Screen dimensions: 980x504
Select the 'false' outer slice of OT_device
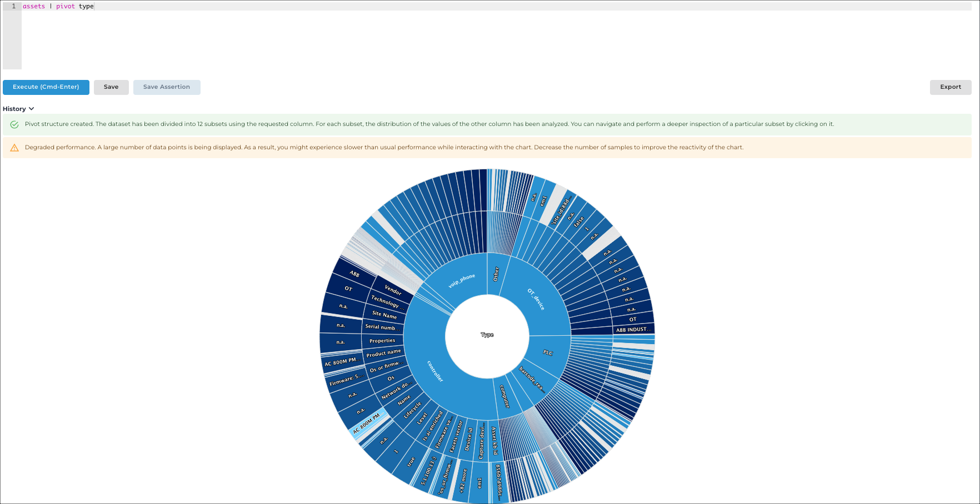click(579, 222)
